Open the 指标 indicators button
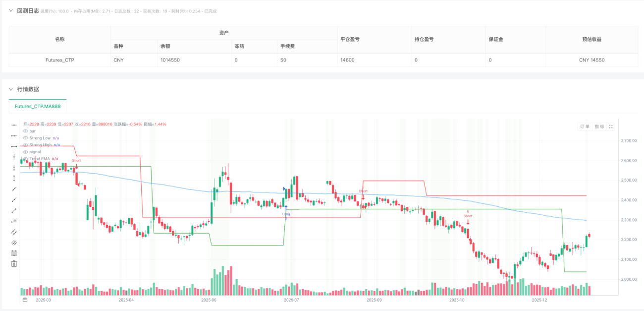Viewport: 644px width, 311px height. [599, 126]
